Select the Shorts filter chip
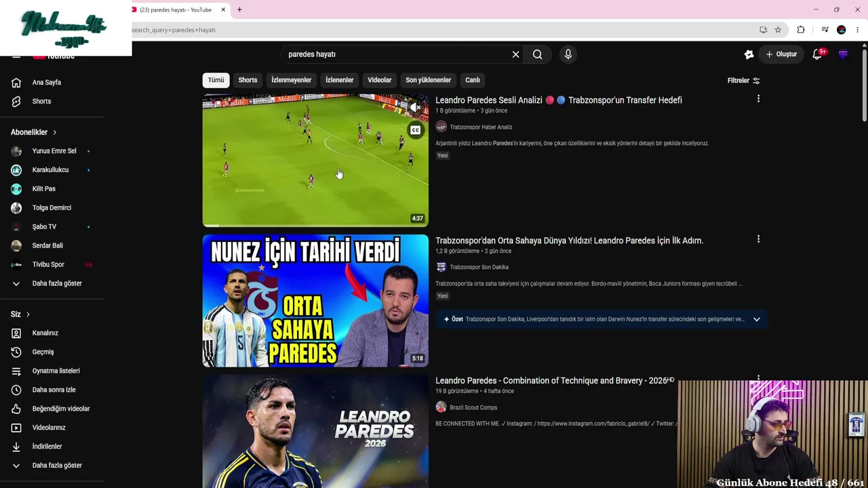The height and width of the screenshot is (488, 868). [248, 80]
